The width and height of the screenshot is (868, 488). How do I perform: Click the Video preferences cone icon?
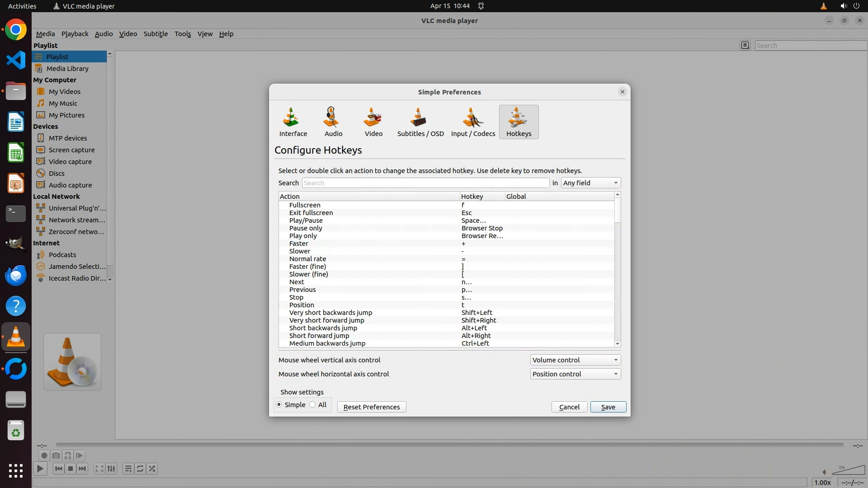pos(373,122)
